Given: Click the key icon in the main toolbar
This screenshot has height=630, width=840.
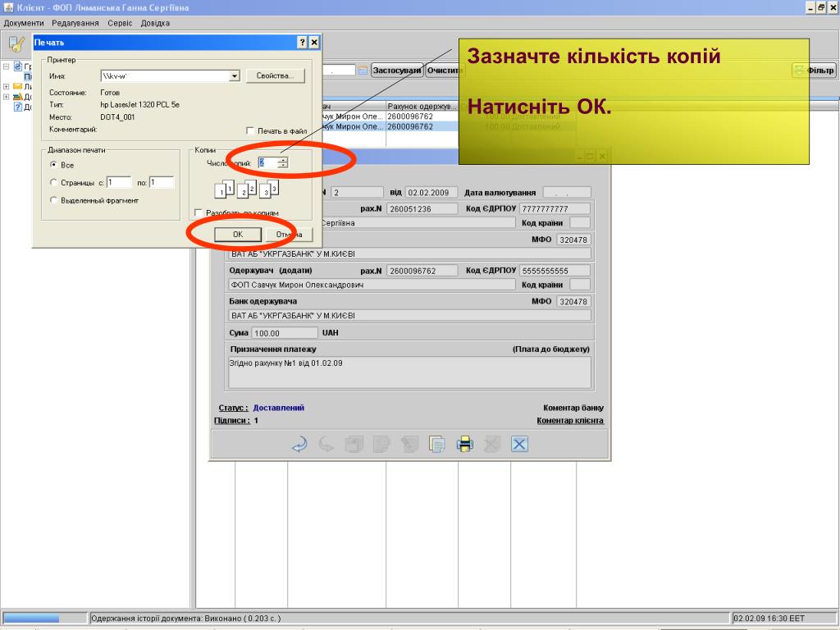Looking at the screenshot, I should coord(16,44).
